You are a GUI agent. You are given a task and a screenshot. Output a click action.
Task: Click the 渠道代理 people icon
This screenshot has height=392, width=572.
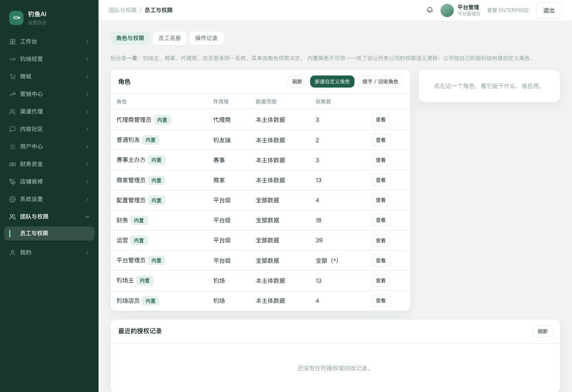[13, 112]
